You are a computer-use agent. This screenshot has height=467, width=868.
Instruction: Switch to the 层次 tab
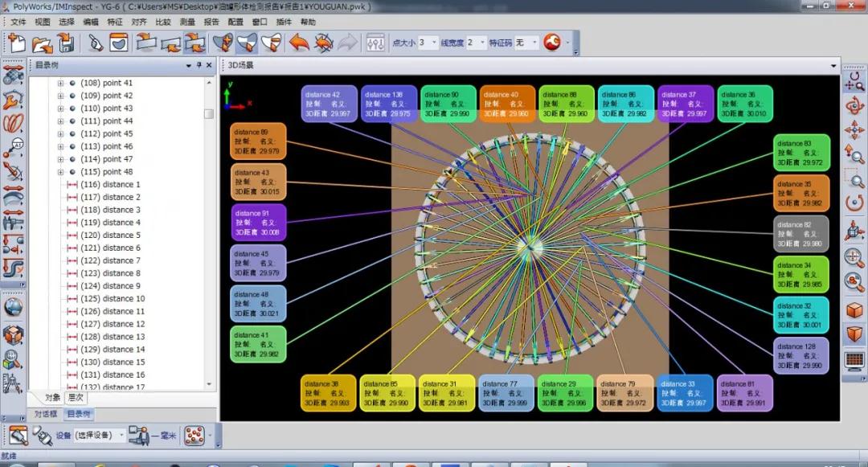(75, 397)
